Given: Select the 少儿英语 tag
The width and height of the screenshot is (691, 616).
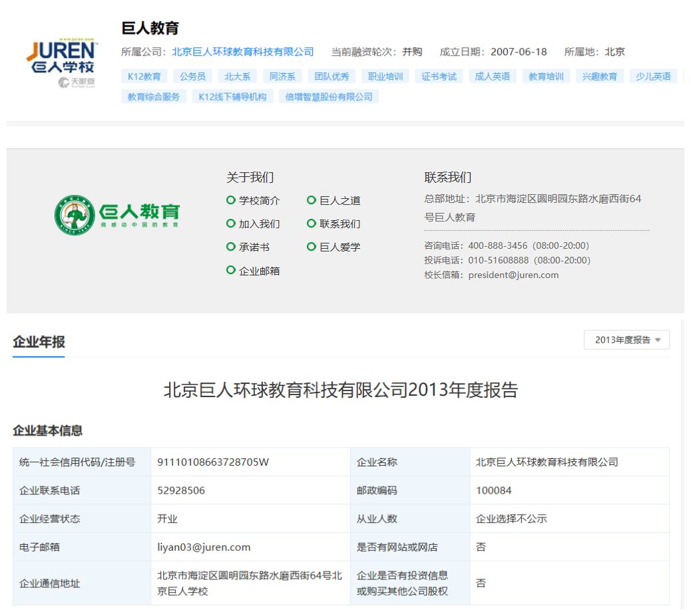Looking at the screenshot, I should 652,77.
